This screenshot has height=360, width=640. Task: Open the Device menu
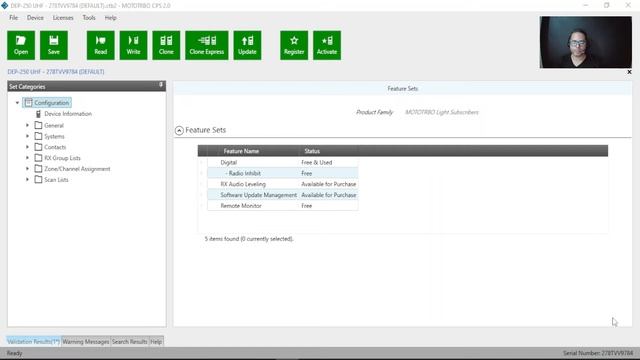[x=35, y=18]
